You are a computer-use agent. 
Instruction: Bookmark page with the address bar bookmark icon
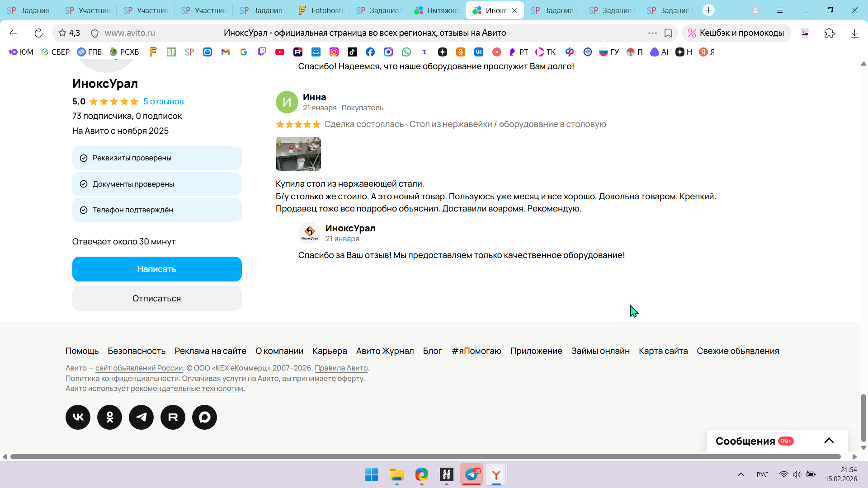668,33
